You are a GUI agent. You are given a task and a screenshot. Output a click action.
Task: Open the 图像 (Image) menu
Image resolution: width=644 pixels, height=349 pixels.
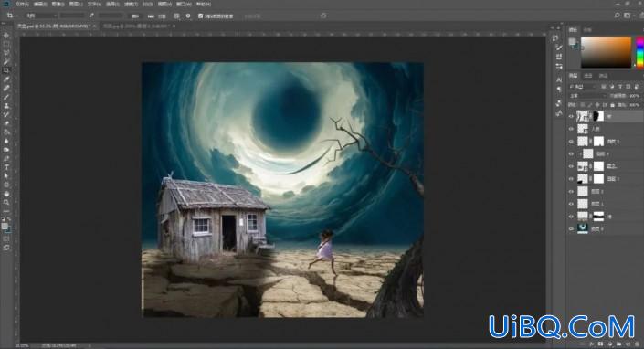click(x=58, y=4)
